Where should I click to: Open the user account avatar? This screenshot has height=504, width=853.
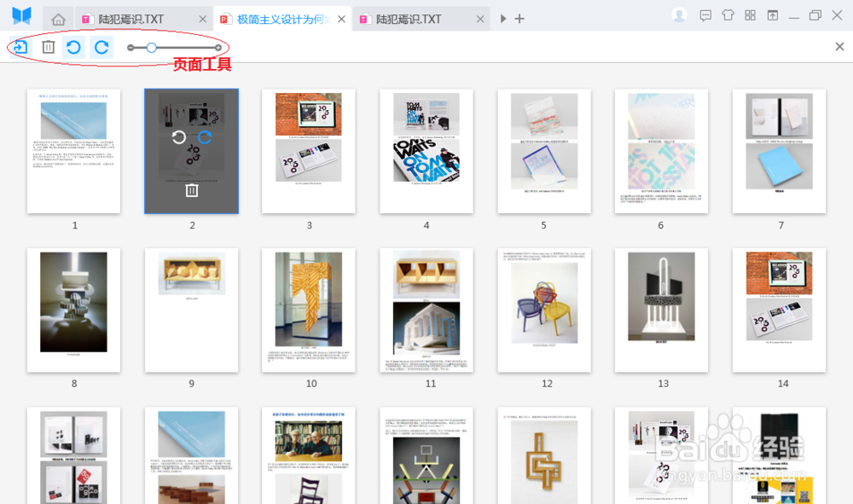(679, 15)
